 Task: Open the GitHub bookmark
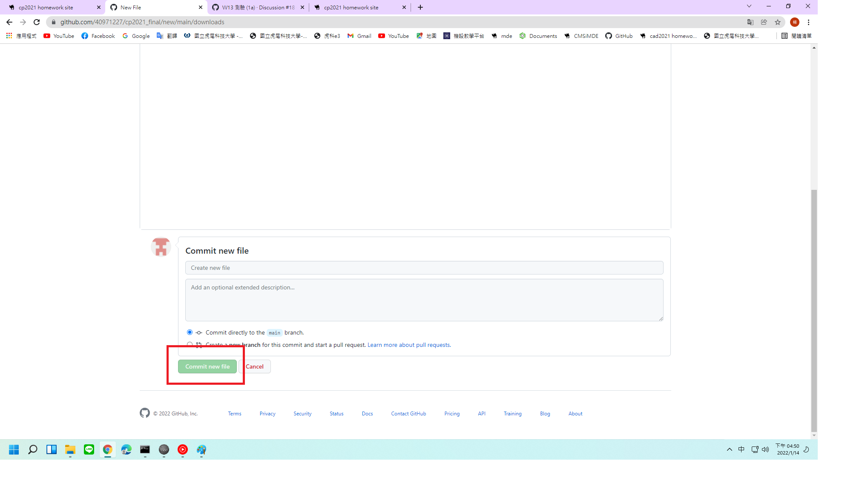(619, 36)
